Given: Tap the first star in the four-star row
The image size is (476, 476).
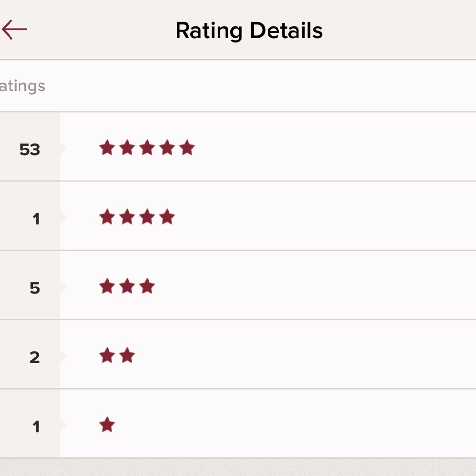Looking at the screenshot, I should tap(107, 217).
